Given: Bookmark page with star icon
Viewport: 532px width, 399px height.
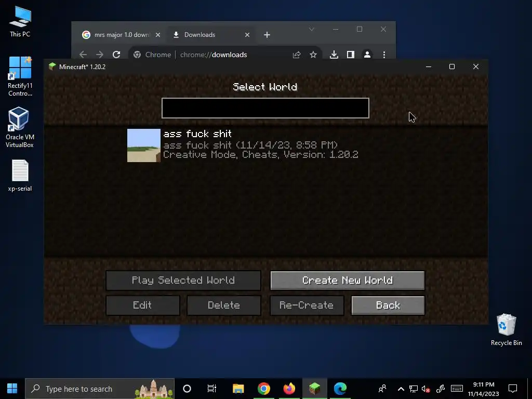Looking at the screenshot, I should click(x=313, y=55).
